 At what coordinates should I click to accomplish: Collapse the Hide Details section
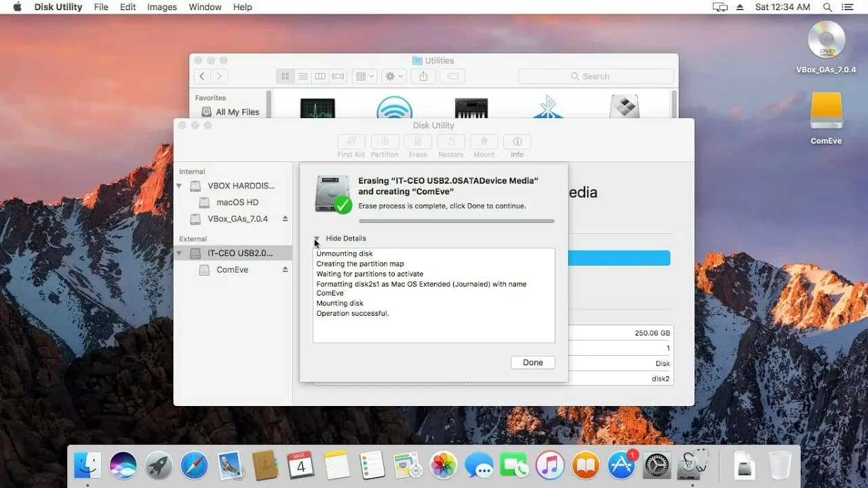coord(317,239)
